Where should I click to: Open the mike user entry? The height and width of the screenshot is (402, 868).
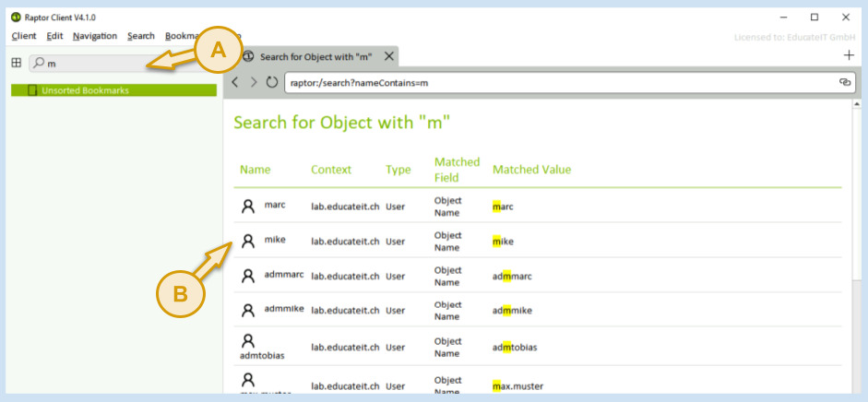[x=274, y=240]
